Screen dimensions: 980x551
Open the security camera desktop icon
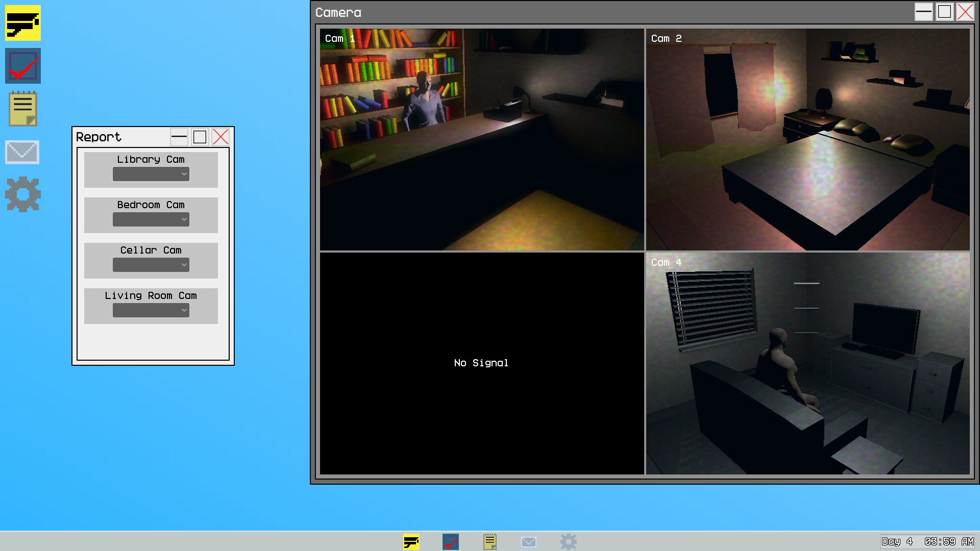[23, 23]
